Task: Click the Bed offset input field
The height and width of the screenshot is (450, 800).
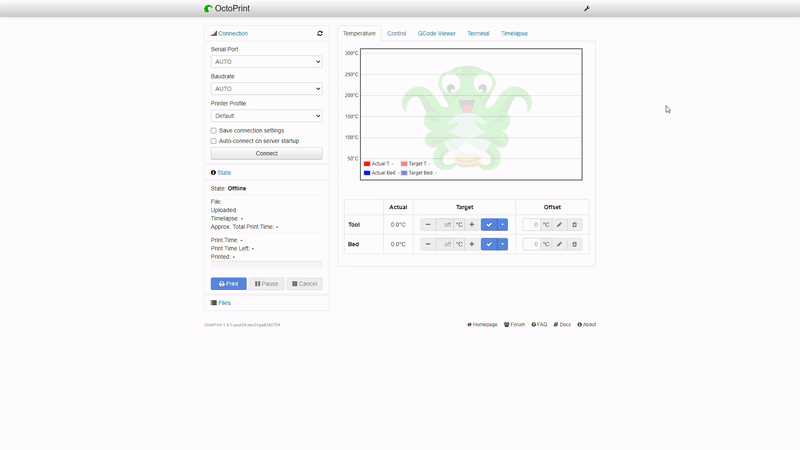Action: click(532, 244)
